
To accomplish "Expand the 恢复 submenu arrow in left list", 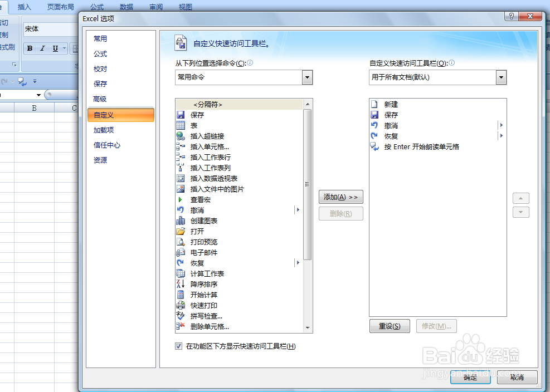I will pyautogui.click(x=298, y=263).
